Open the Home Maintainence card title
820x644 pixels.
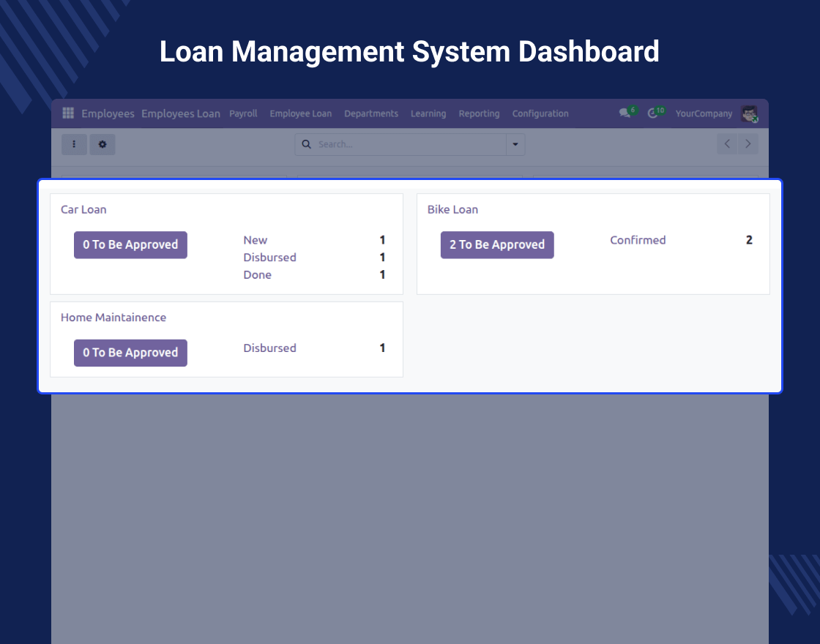[113, 318]
